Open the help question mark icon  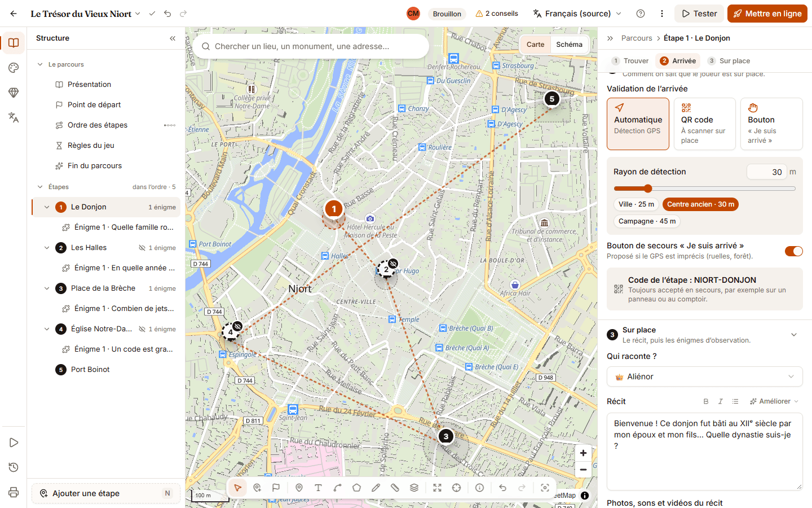(641, 14)
